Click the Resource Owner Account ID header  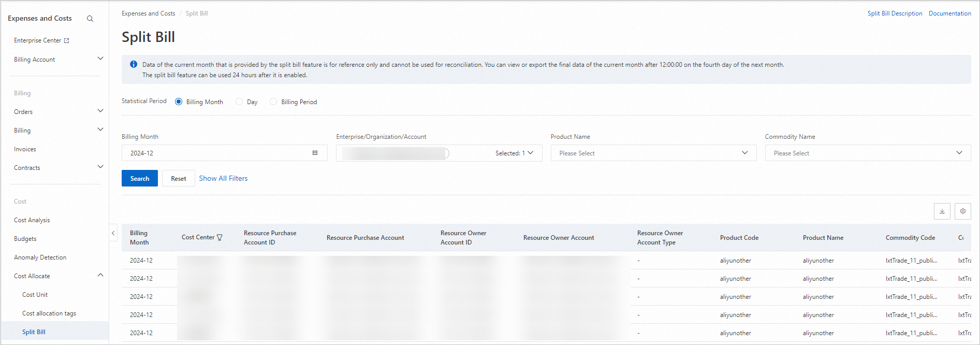(463, 238)
